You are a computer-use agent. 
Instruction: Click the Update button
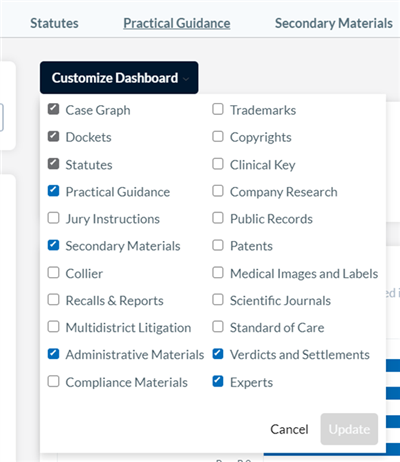[x=349, y=429]
